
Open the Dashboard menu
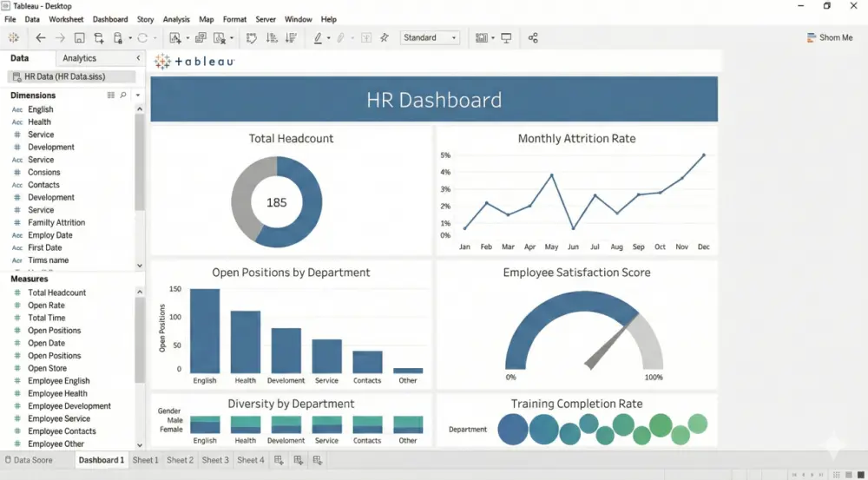110,19
